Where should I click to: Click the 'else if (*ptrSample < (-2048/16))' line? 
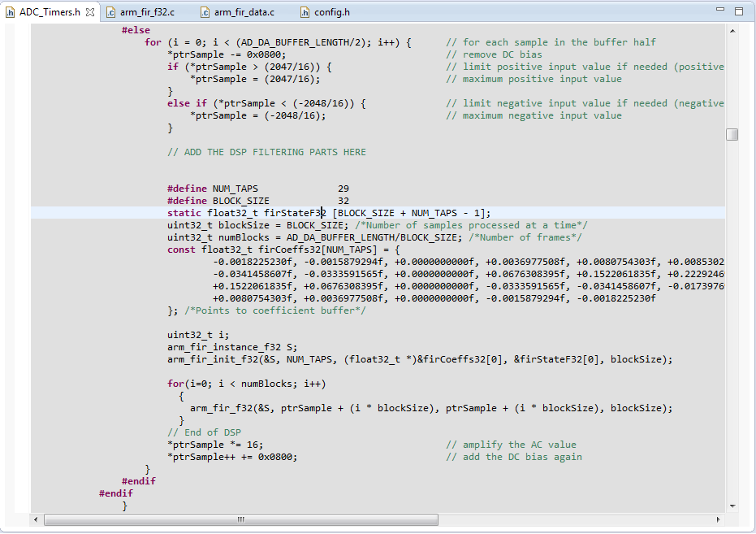pos(266,103)
